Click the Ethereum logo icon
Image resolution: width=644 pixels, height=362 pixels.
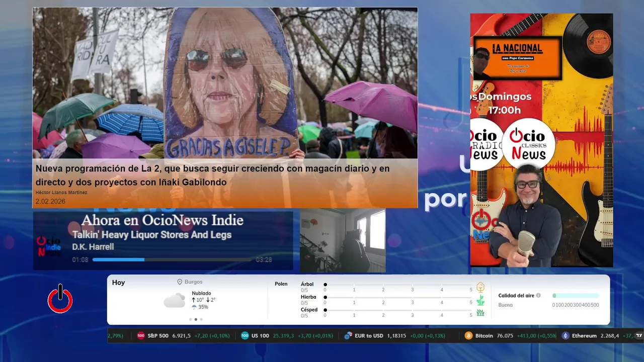coord(565,335)
